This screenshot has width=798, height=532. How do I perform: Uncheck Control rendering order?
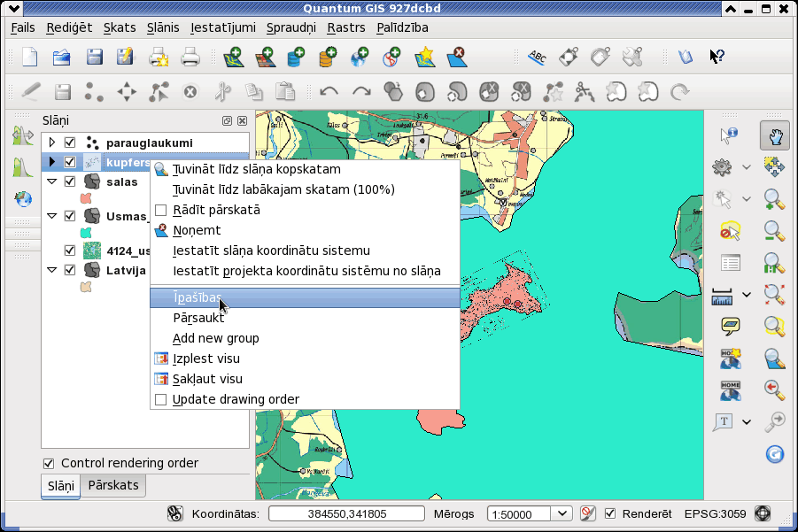point(49,463)
